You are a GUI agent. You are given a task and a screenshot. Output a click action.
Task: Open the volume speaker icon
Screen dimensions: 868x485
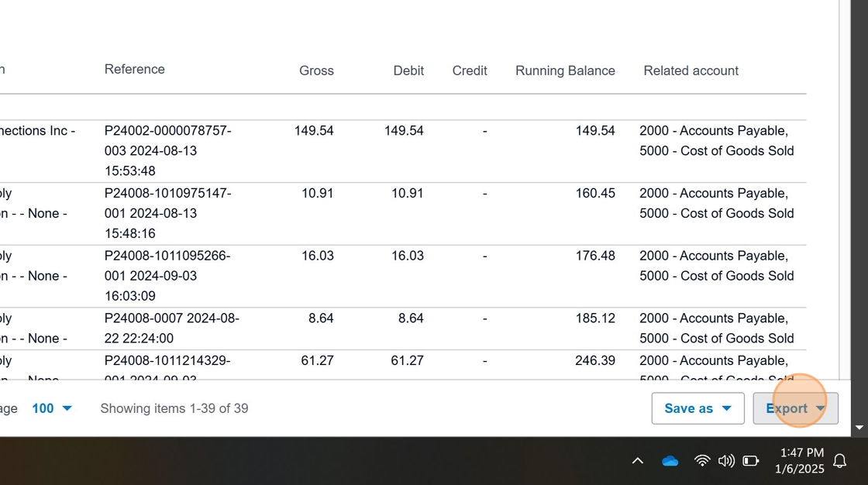click(x=726, y=461)
